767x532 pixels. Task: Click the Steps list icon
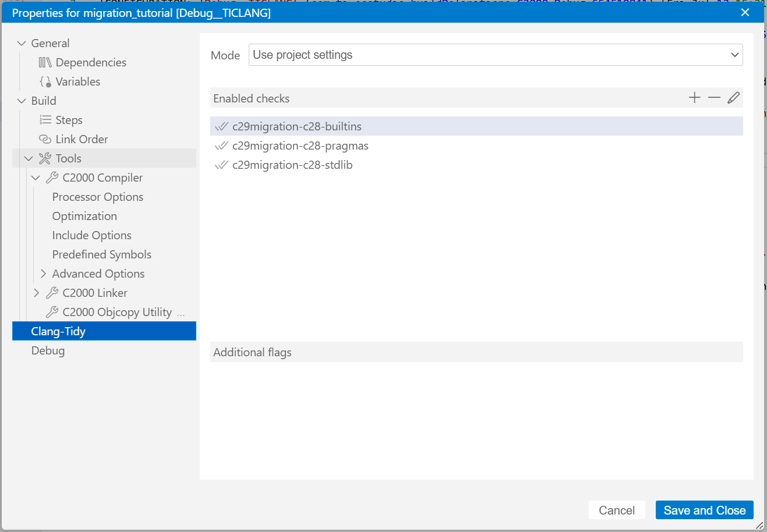point(45,120)
